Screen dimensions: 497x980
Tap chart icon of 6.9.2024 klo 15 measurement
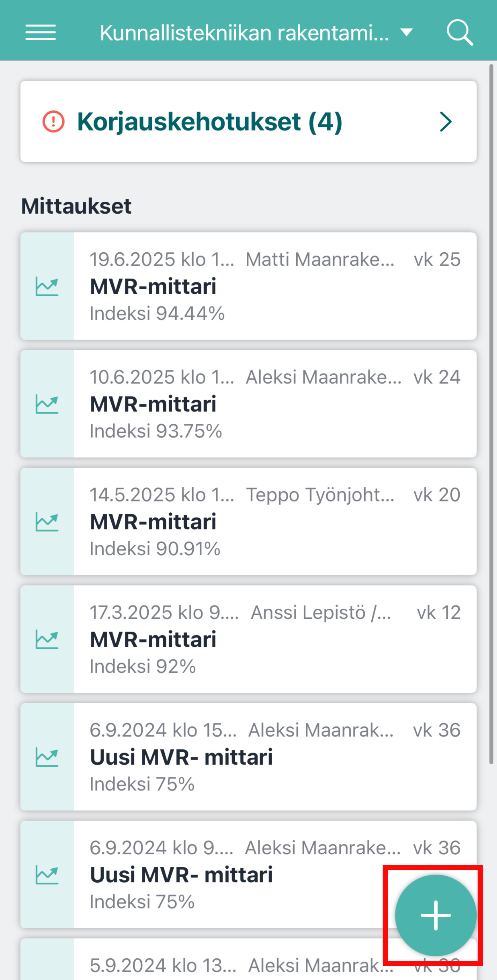point(47,757)
